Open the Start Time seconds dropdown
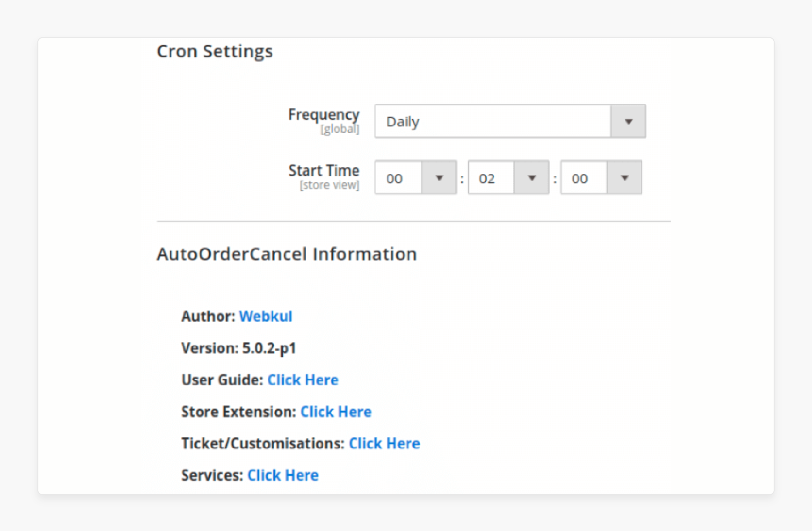812x531 pixels. pos(601,177)
